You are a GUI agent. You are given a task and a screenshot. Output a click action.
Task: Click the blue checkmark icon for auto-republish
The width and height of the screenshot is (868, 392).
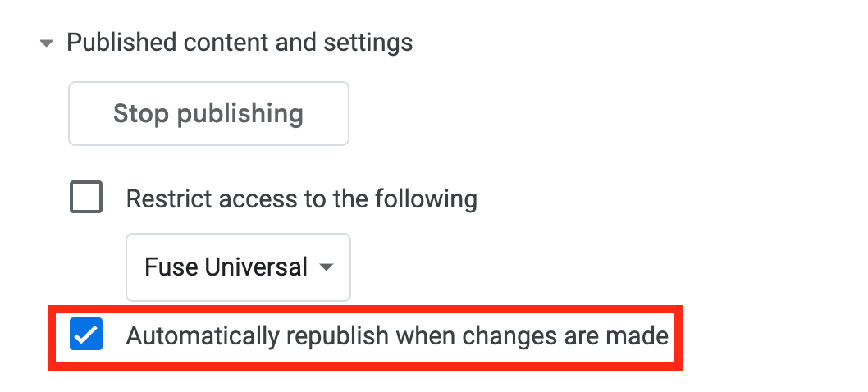pyautogui.click(x=86, y=335)
